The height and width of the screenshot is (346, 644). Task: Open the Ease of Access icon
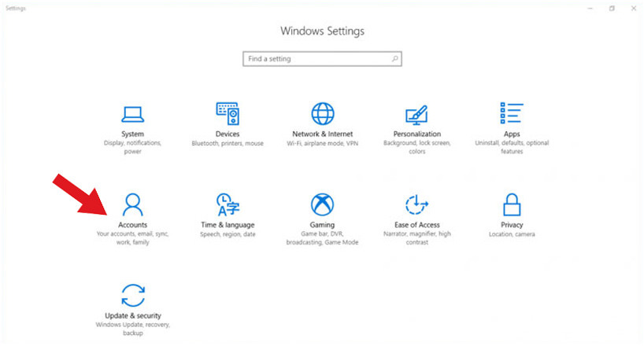tap(417, 204)
